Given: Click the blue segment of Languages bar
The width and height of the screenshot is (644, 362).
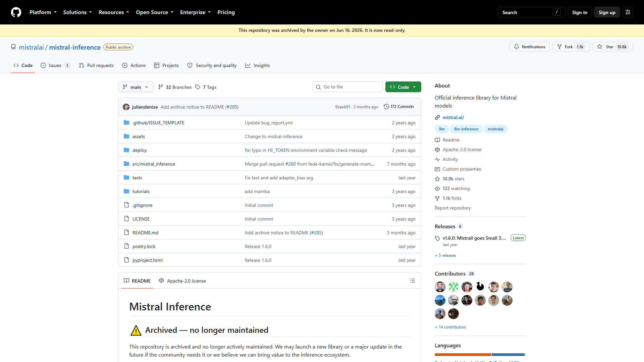Looking at the screenshot, I should (x=508, y=355).
